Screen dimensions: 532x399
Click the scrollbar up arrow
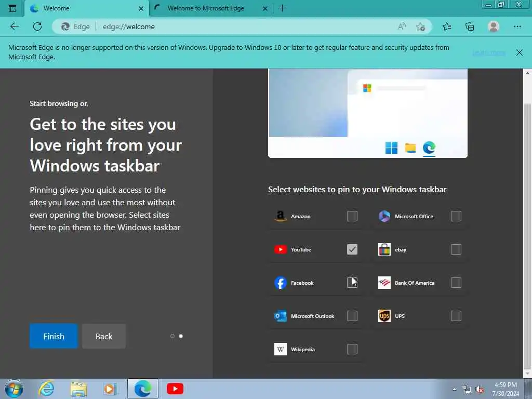click(528, 73)
